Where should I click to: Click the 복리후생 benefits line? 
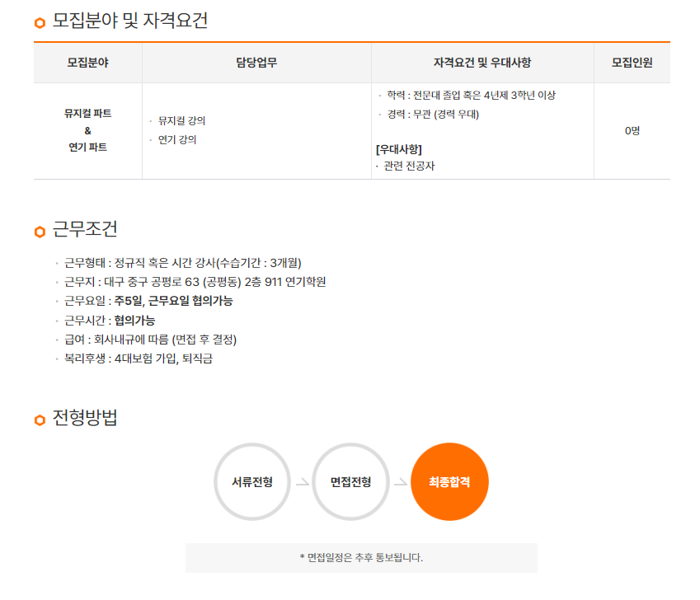click(x=139, y=359)
